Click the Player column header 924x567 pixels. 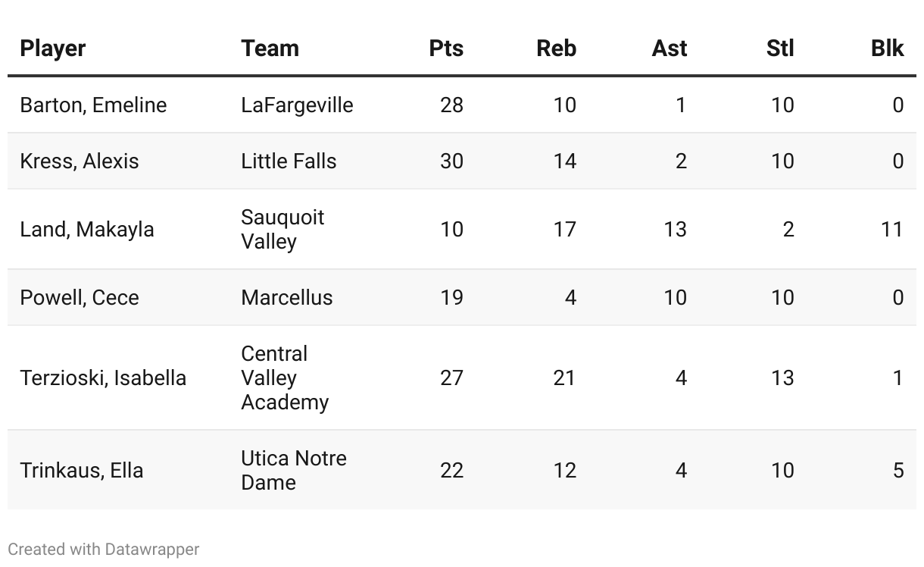click(x=53, y=49)
